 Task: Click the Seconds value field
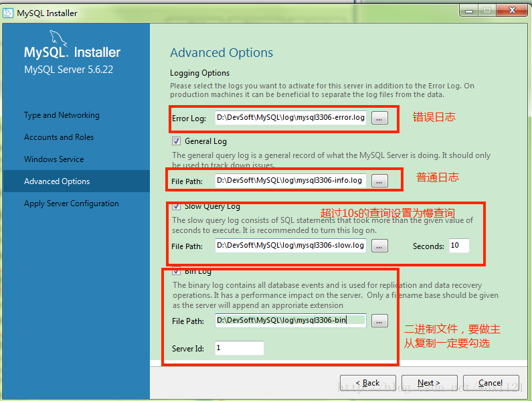(x=459, y=245)
